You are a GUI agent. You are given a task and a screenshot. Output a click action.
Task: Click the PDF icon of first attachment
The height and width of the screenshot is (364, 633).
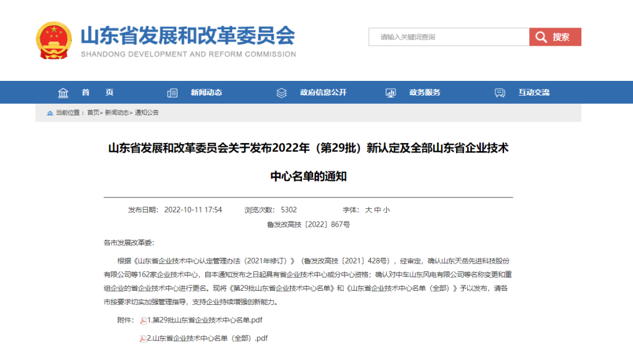[x=143, y=320]
